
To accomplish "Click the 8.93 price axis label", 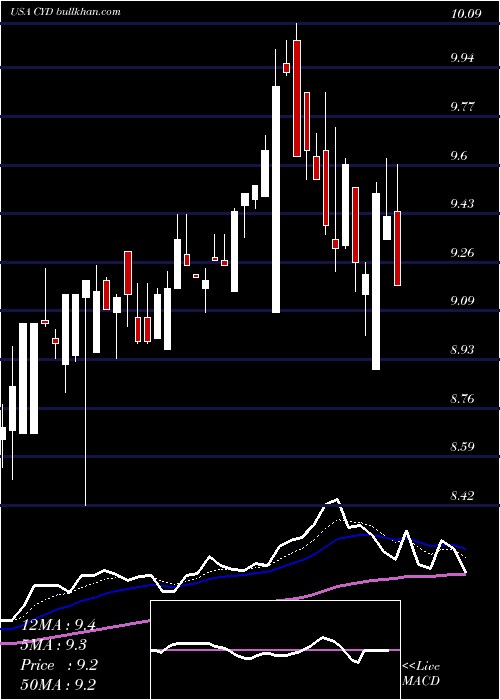I will (x=462, y=350).
